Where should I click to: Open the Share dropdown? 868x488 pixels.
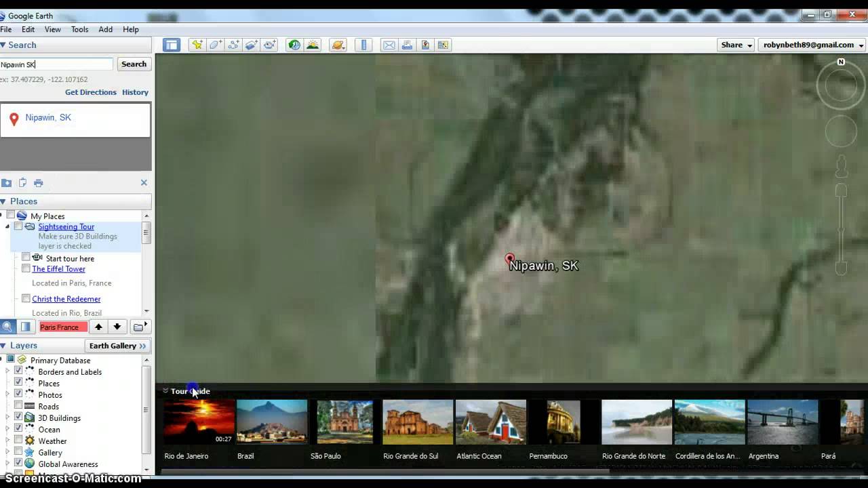[736, 45]
